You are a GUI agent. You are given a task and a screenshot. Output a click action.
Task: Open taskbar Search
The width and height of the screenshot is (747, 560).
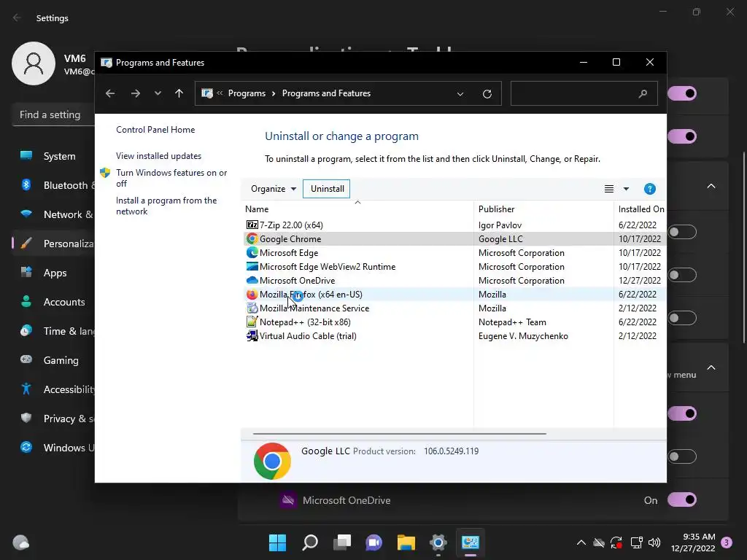point(309,542)
